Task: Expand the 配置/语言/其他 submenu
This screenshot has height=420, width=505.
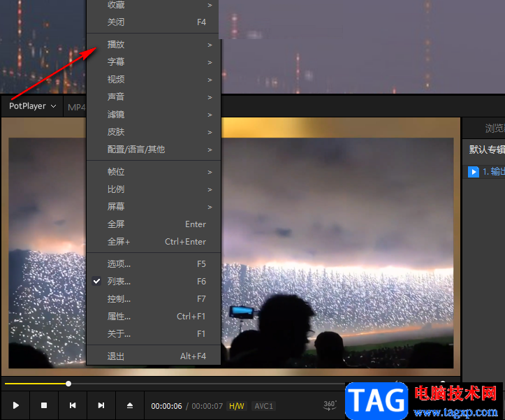Action: (x=154, y=150)
